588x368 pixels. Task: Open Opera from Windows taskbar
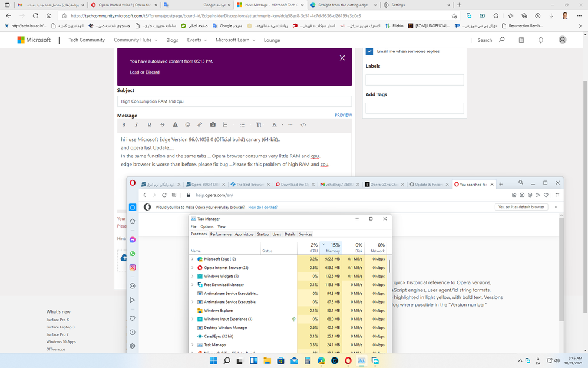coord(348,361)
